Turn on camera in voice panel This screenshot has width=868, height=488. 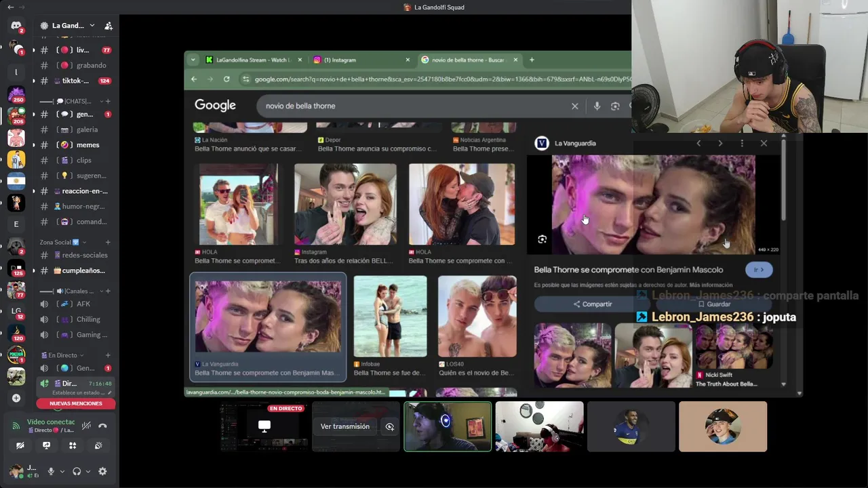coord(20,445)
